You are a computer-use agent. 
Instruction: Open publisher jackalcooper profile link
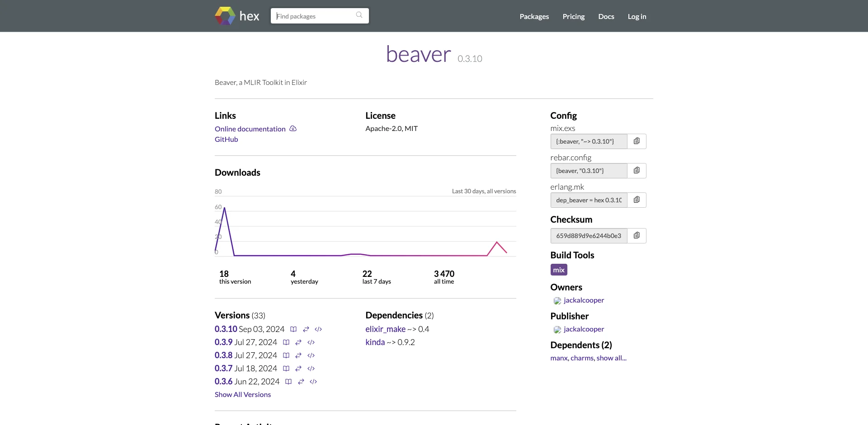(x=584, y=329)
